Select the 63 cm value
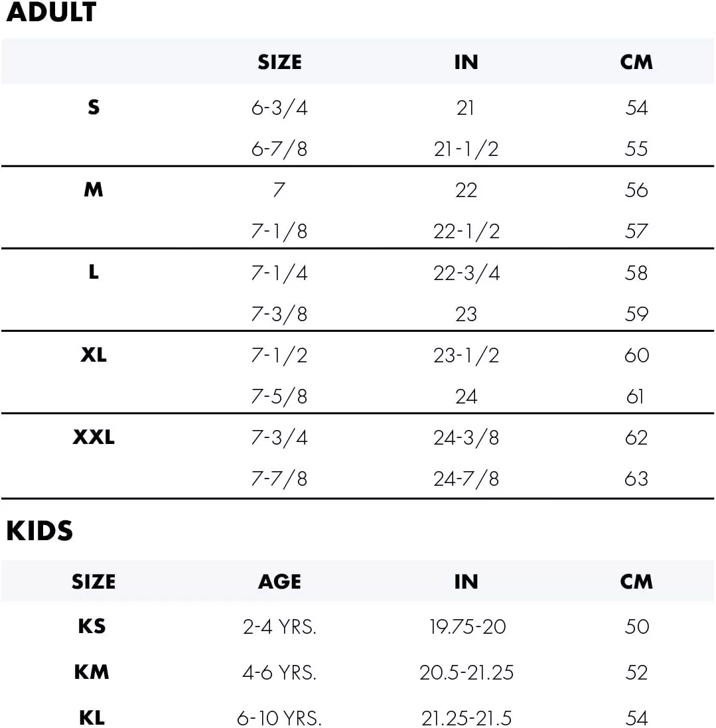Image resolution: width=716 pixels, height=728 pixels. tap(636, 478)
